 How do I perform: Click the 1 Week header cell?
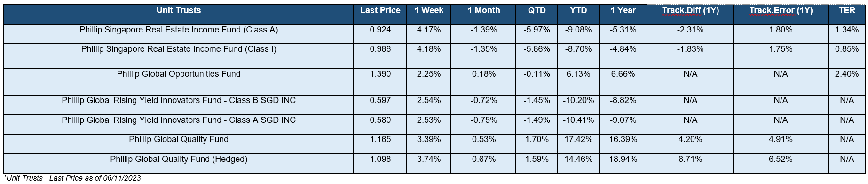429,15
